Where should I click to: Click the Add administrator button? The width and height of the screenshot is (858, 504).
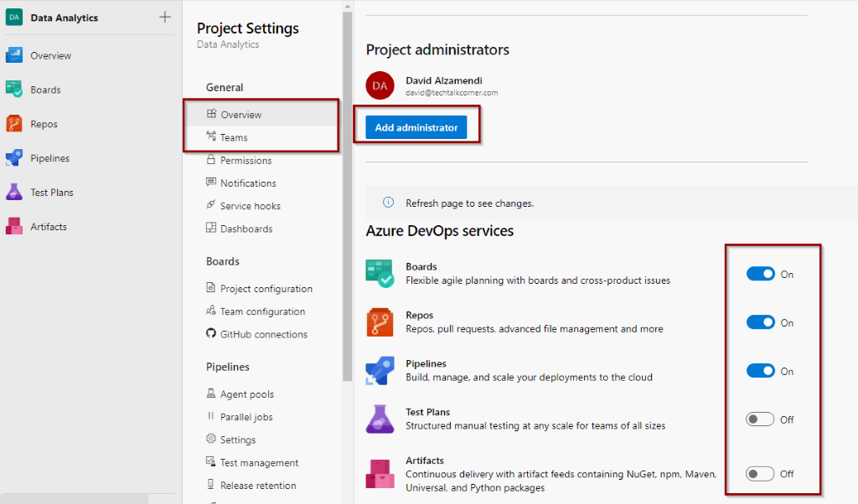pyautogui.click(x=416, y=127)
